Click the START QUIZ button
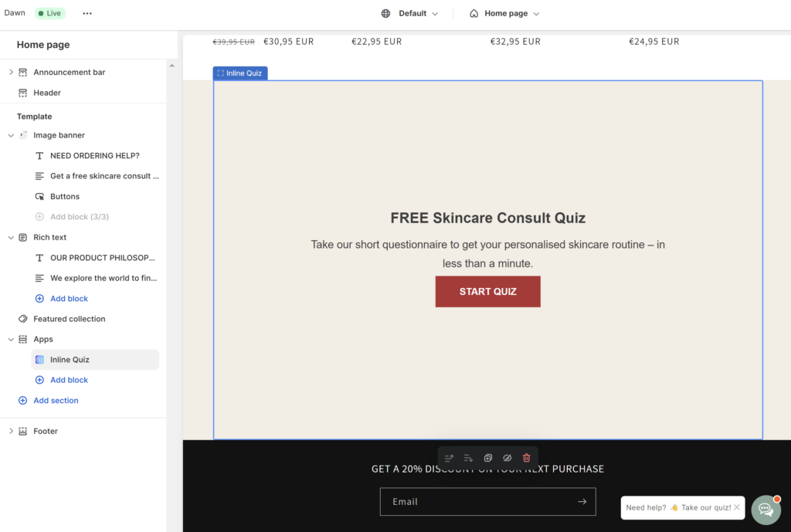The height and width of the screenshot is (532, 791). pyautogui.click(x=487, y=291)
